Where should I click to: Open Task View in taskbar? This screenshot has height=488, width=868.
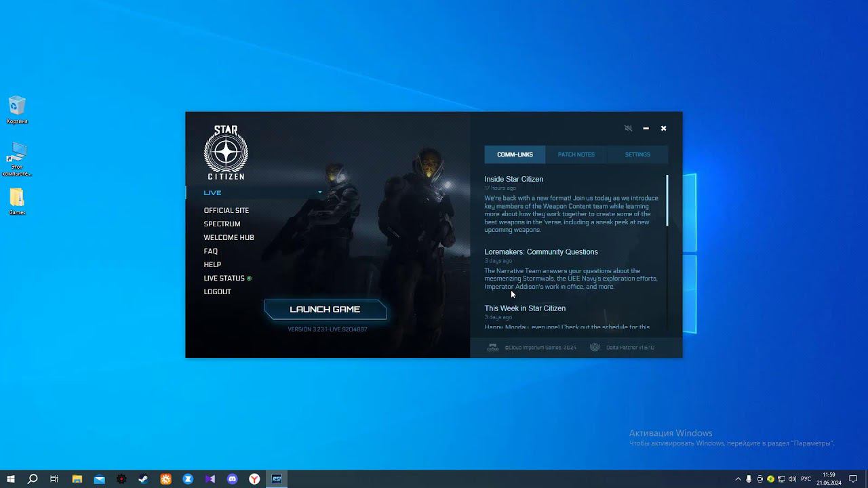pyautogui.click(x=54, y=479)
